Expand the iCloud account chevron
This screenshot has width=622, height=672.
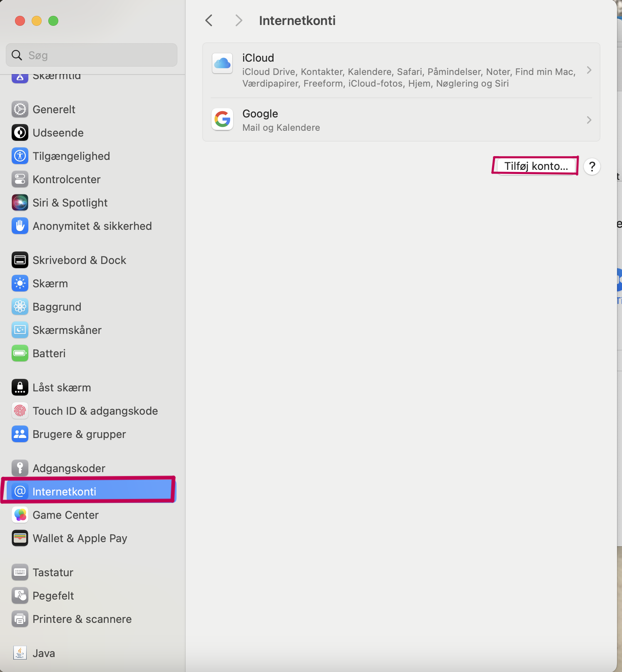click(589, 70)
